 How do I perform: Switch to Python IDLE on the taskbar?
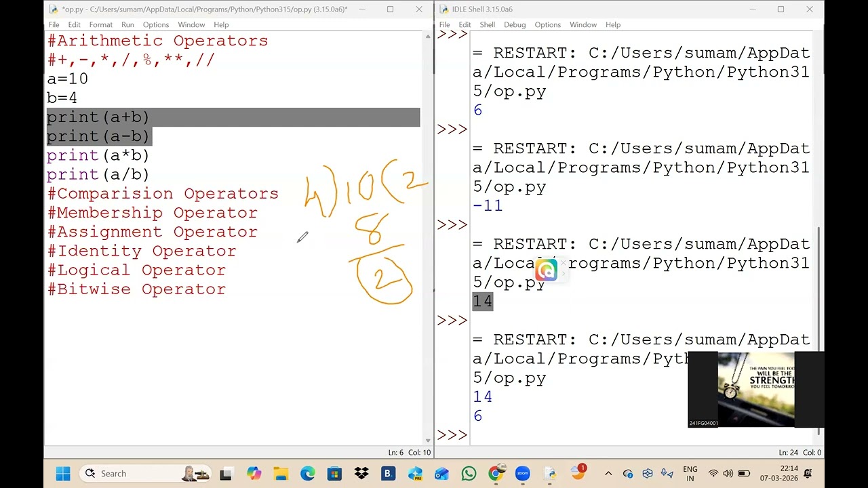(550, 473)
